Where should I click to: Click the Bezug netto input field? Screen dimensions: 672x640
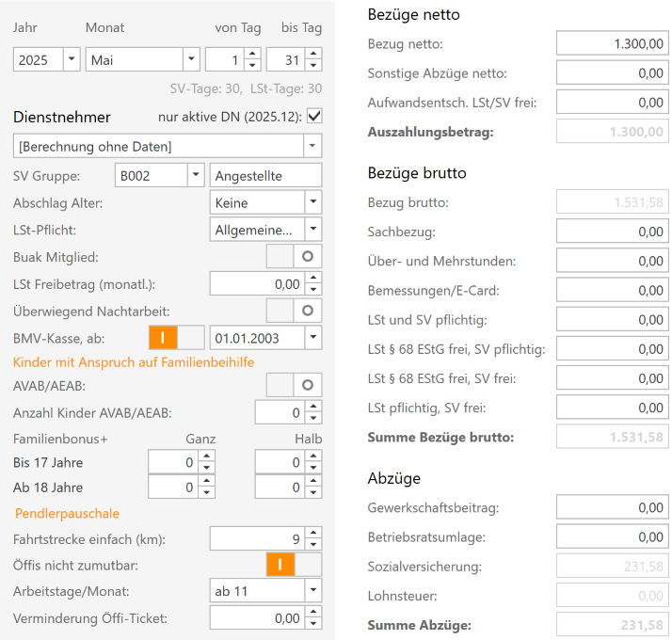(x=613, y=43)
